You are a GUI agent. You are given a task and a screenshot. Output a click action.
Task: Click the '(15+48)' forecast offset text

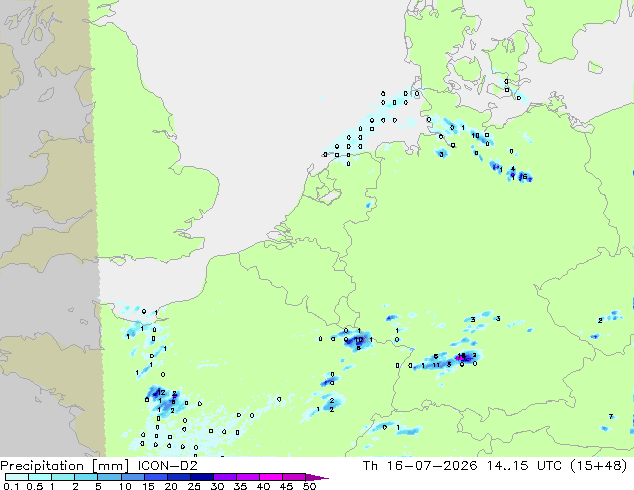[599, 466]
